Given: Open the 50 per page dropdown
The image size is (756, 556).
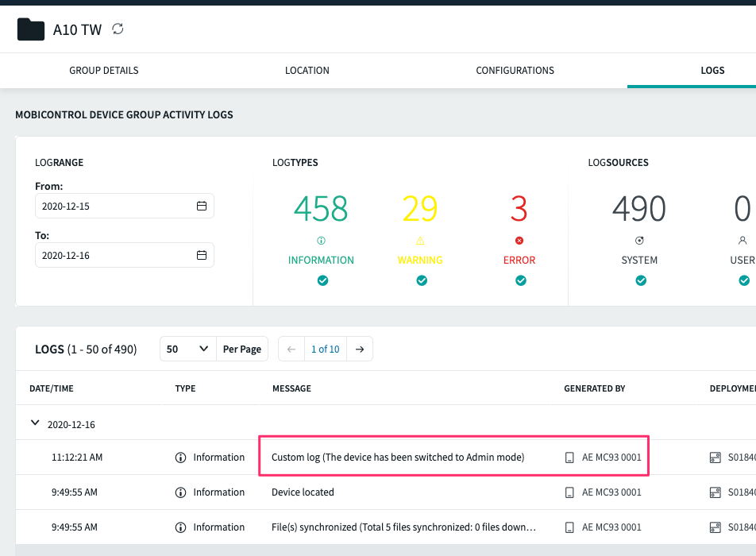Looking at the screenshot, I should click(x=188, y=349).
